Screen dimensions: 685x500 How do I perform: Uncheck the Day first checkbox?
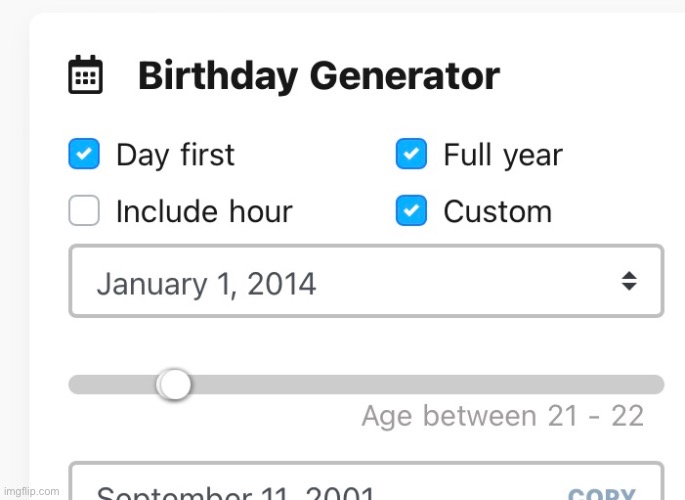click(x=84, y=155)
